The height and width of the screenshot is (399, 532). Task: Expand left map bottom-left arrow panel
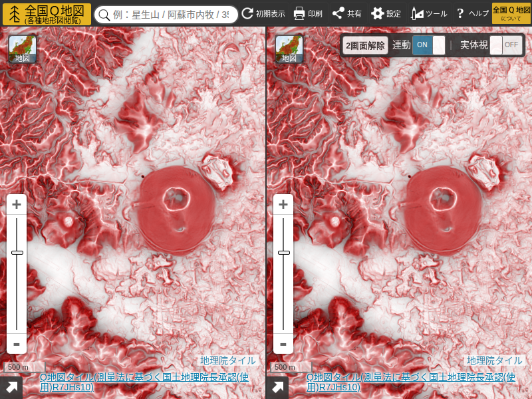pyautogui.click(x=11, y=388)
